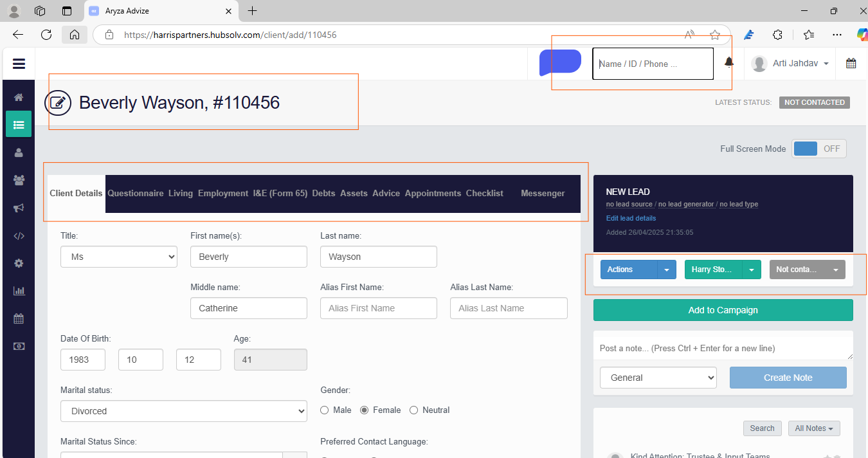Expand the Actions button dropdown arrow

(x=667, y=270)
